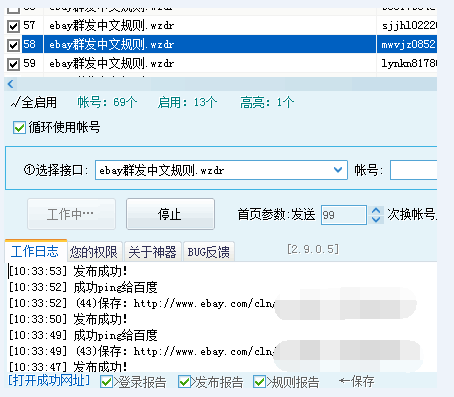The image size is (454, 397).
Task: Click the disabled 工作中… button
Action: coord(71,214)
